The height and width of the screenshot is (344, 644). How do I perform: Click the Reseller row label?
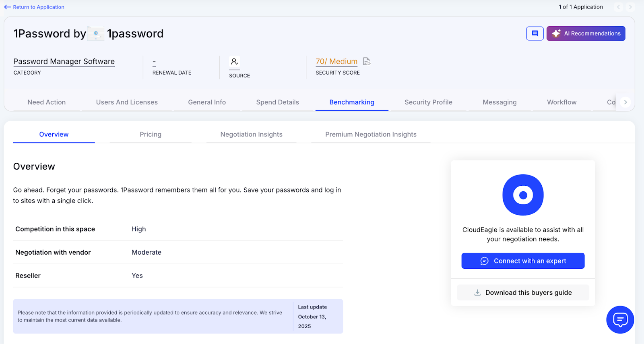(28, 276)
